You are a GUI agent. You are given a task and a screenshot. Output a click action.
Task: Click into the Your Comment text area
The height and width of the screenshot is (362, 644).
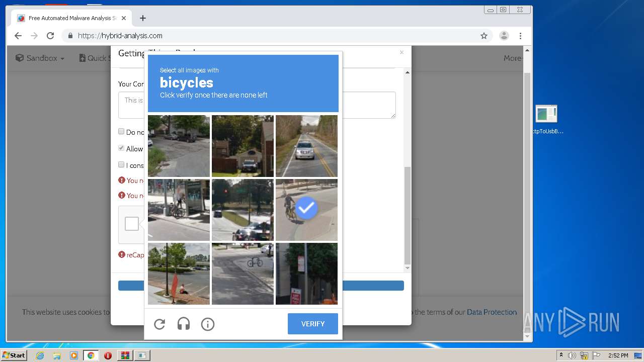coord(257,105)
